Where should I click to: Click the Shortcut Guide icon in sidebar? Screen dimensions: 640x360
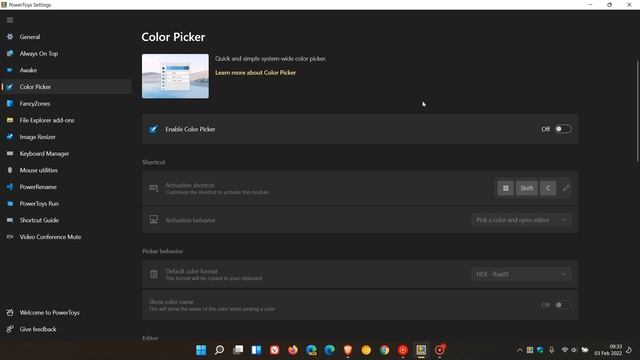[x=10, y=220]
